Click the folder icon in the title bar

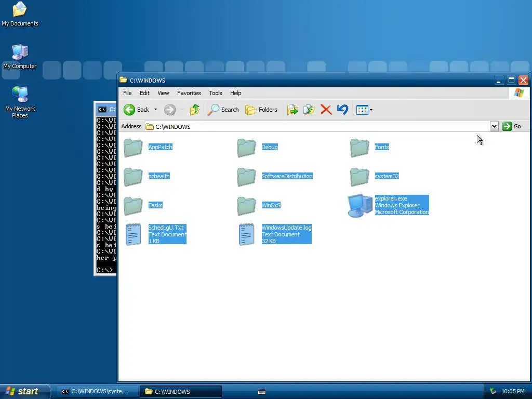point(123,80)
